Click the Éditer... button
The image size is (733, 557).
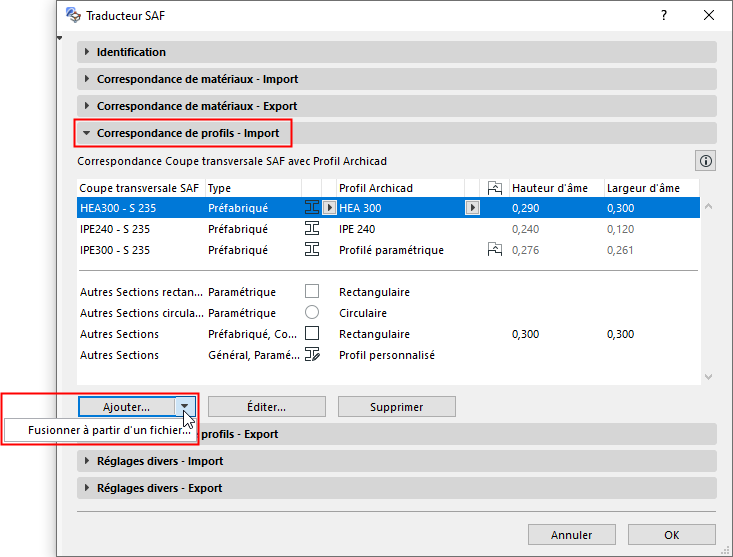(x=266, y=407)
